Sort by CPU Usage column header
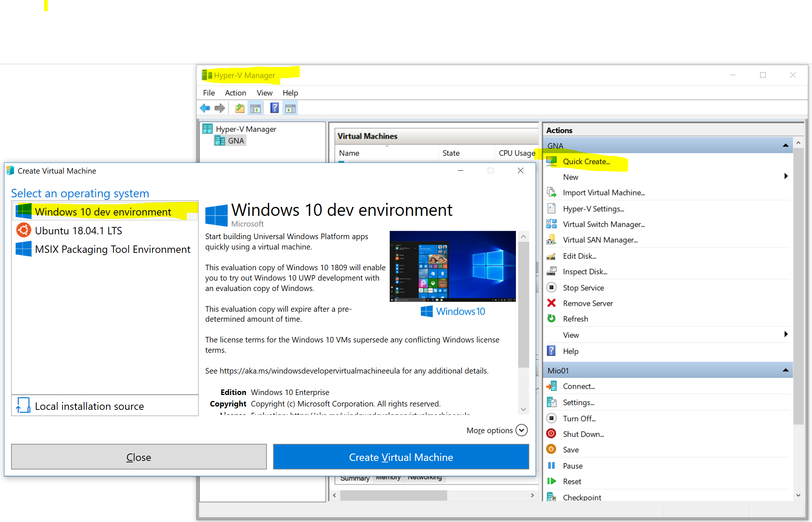The width and height of the screenshot is (812, 522). coord(517,153)
